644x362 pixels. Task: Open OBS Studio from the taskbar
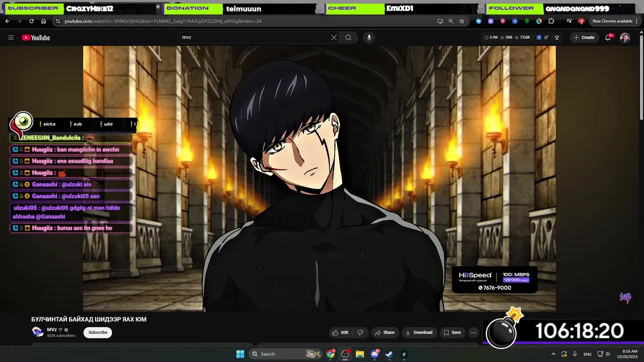tap(345, 354)
